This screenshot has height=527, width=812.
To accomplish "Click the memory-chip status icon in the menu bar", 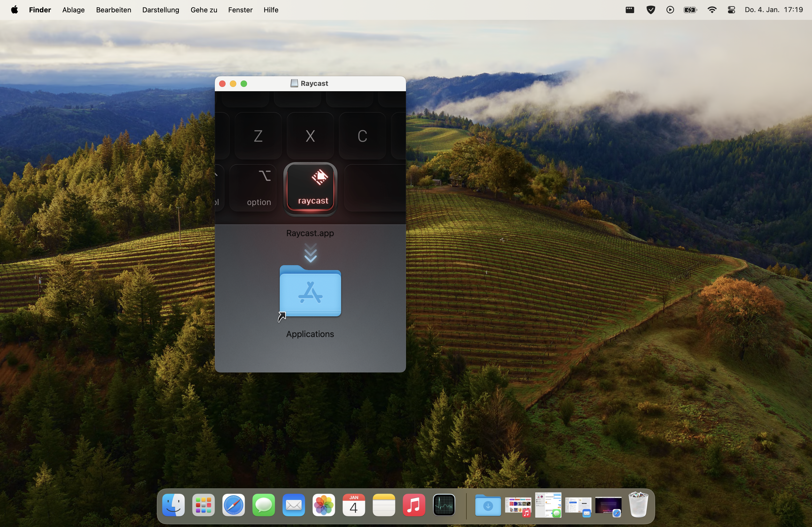I will (x=630, y=10).
